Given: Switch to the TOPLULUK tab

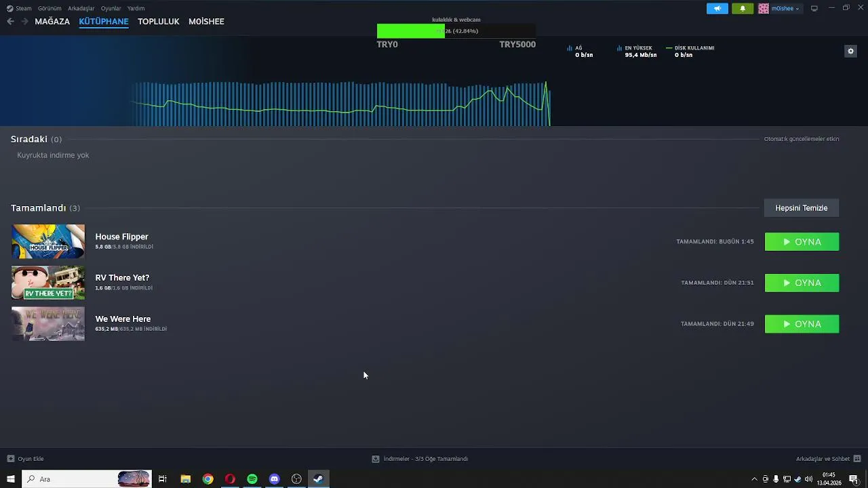Looking at the screenshot, I should tap(158, 22).
